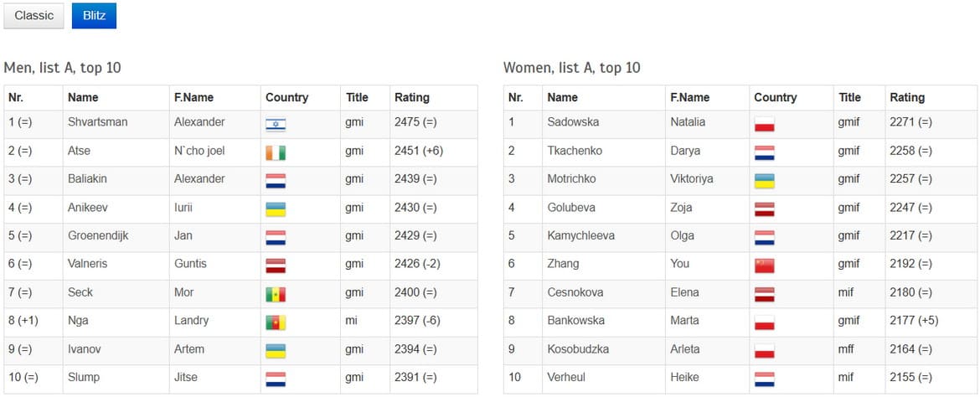Click the Kamychleeva name in women's list
This screenshot has height=397, width=980.
pyautogui.click(x=580, y=235)
